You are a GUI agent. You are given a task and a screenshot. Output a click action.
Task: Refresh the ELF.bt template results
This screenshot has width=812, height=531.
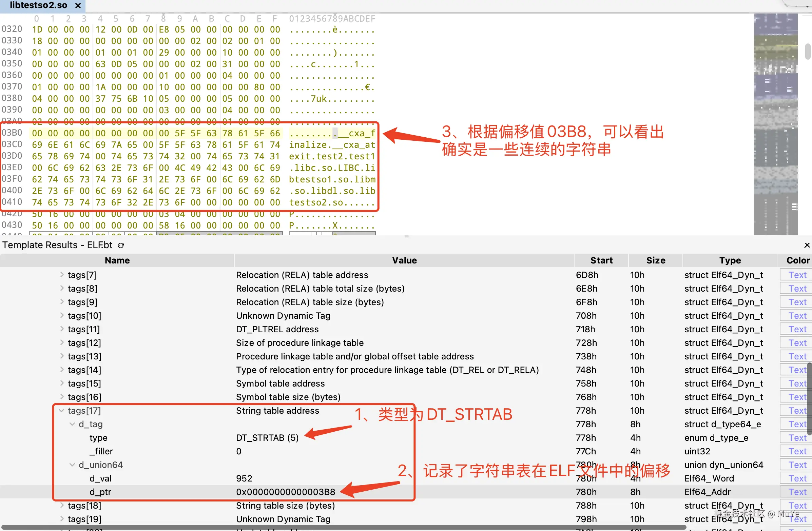tap(121, 245)
